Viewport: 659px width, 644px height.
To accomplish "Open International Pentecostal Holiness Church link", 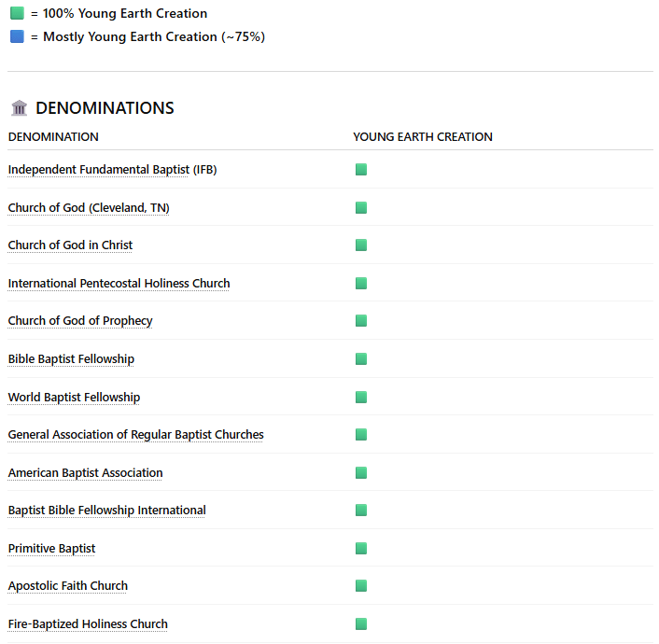I will coord(119,284).
